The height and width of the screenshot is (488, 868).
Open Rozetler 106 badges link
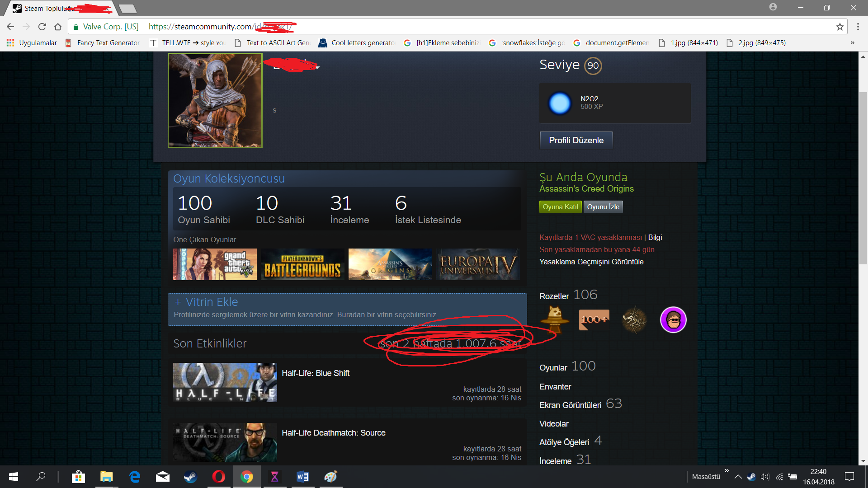click(x=568, y=295)
